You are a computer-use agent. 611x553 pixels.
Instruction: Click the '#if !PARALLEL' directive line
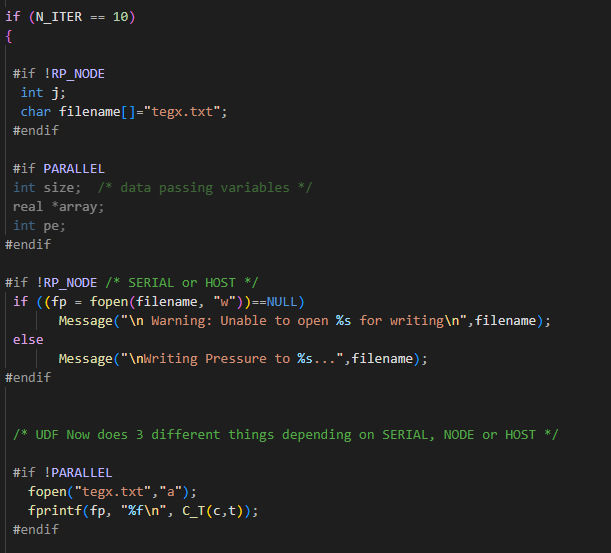[x=62, y=472]
